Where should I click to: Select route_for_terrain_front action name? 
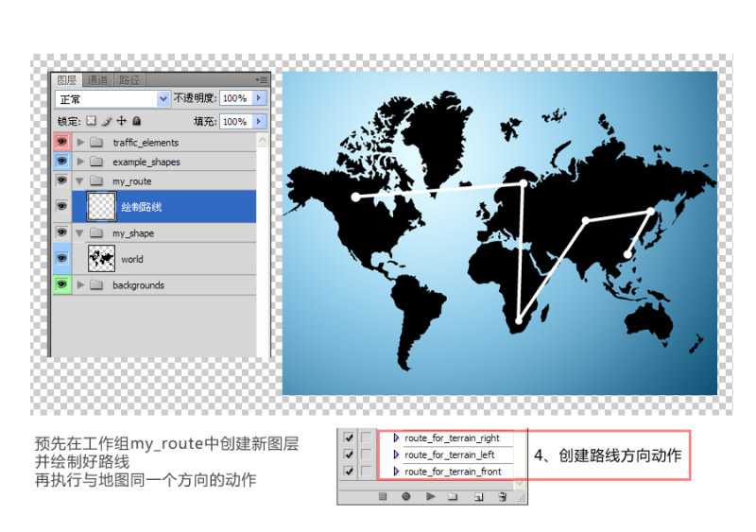453,472
